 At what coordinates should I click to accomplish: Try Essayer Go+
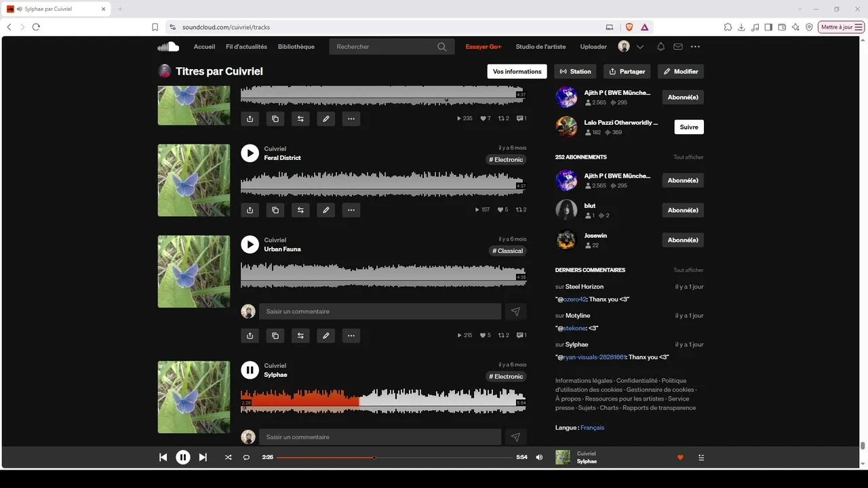484,47
